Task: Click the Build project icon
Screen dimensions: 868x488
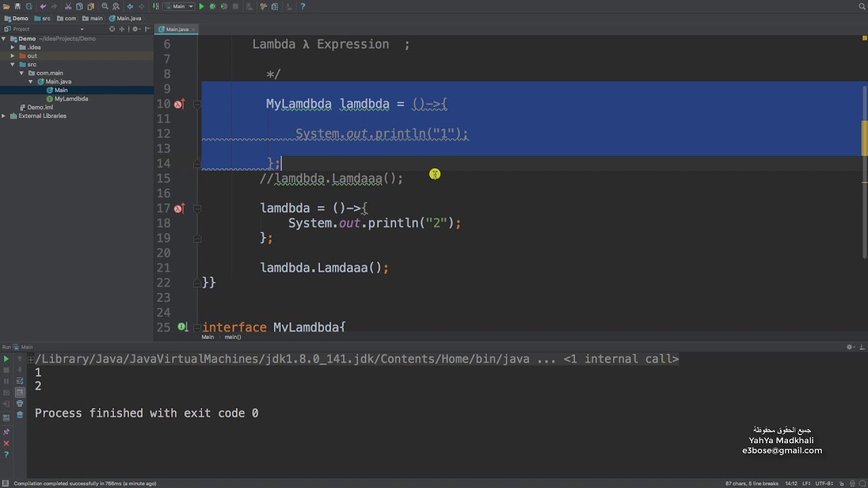Action: tap(156, 6)
